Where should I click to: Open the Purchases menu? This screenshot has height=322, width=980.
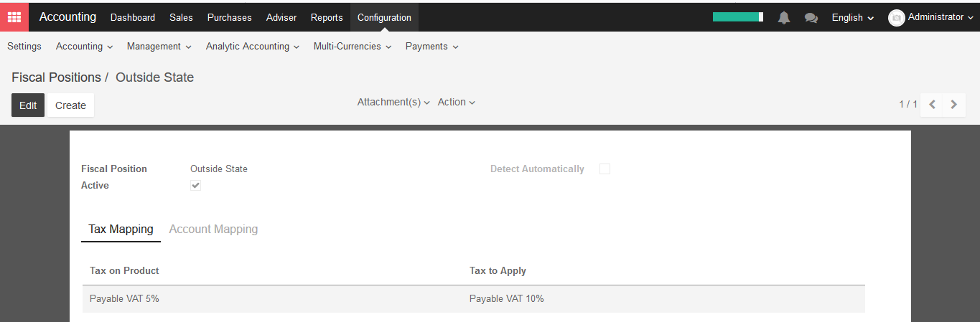coord(229,17)
